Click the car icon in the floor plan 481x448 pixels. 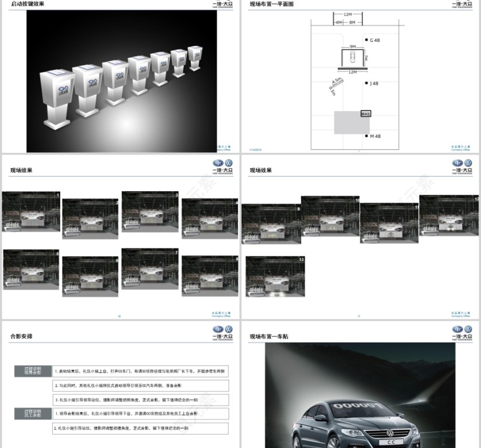pos(353,57)
